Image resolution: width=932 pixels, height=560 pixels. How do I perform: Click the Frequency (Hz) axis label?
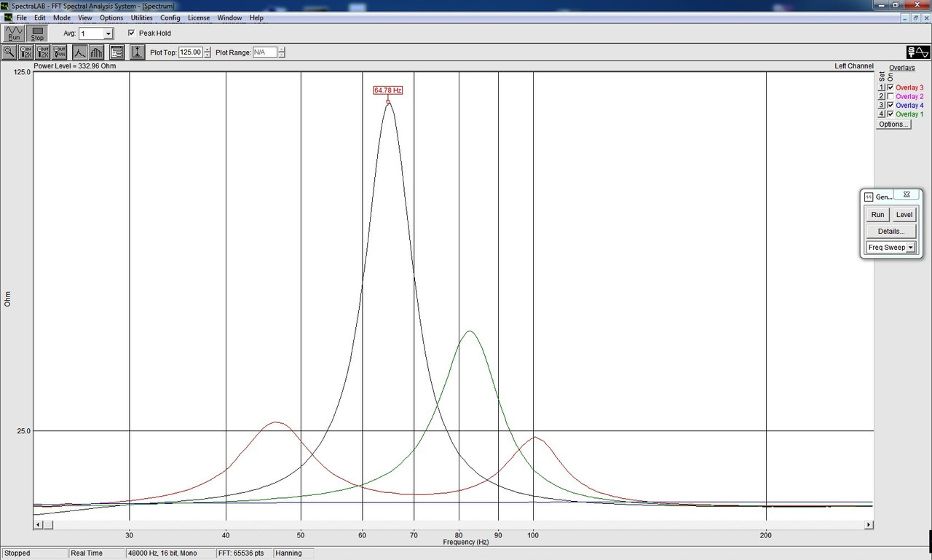point(466,543)
